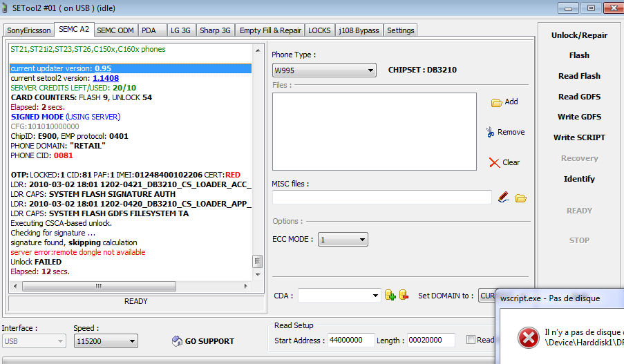Click the Unlock/Repair button
Viewport: 624px width, 364px height.
(x=579, y=35)
